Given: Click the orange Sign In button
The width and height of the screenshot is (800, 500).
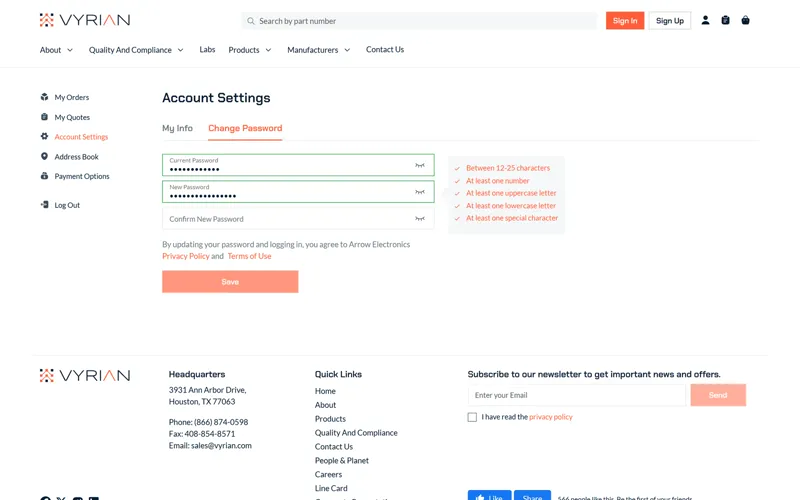Looking at the screenshot, I should click(625, 20).
